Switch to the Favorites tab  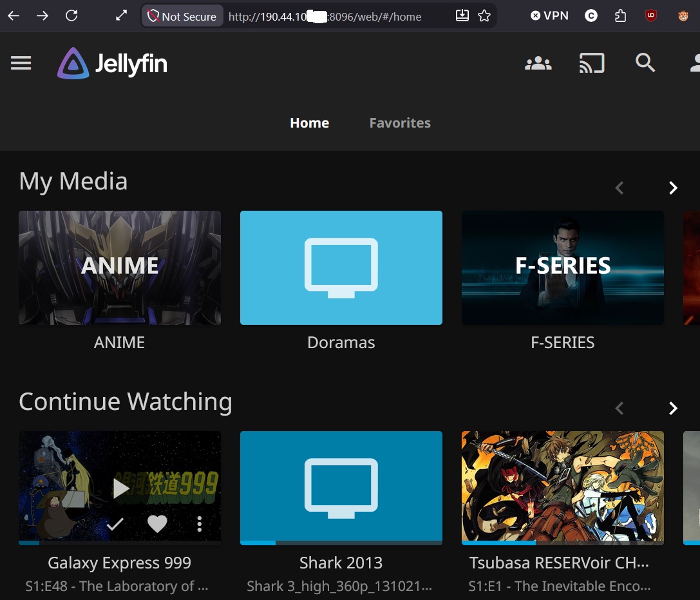400,123
